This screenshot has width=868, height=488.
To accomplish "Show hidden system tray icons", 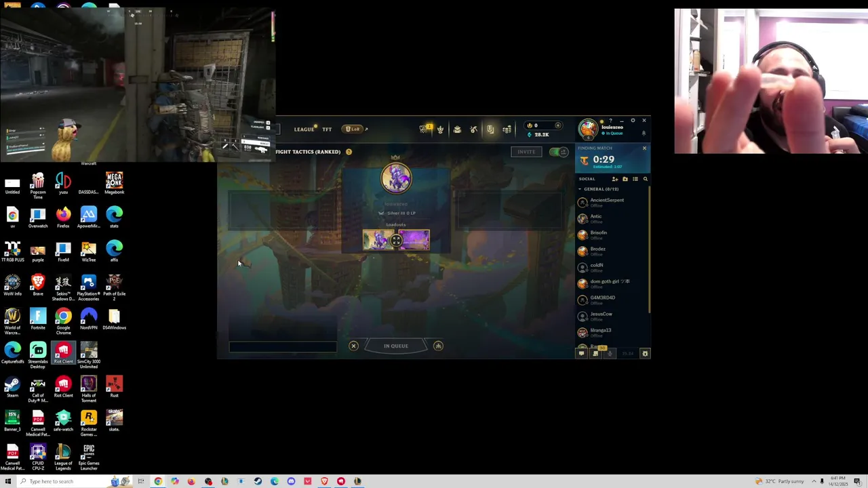I will (814, 481).
